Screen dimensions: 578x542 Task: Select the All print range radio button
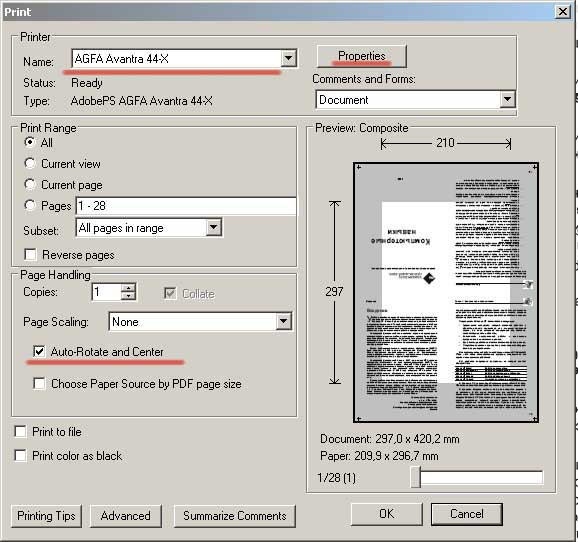tap(30, 142)
